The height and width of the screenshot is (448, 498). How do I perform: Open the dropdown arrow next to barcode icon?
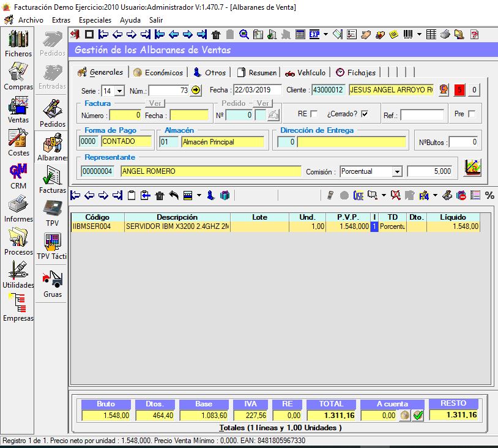click(x=419, y=34)
